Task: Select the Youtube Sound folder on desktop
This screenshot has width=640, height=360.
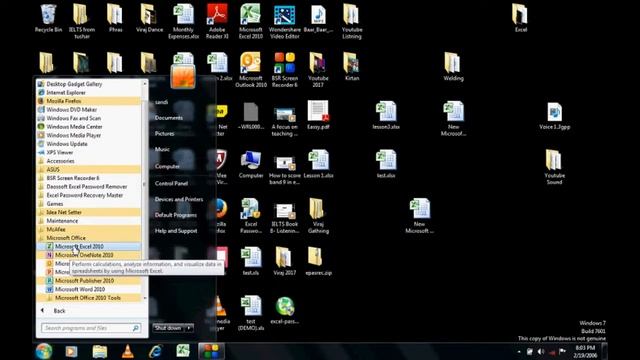Action: 554,167
